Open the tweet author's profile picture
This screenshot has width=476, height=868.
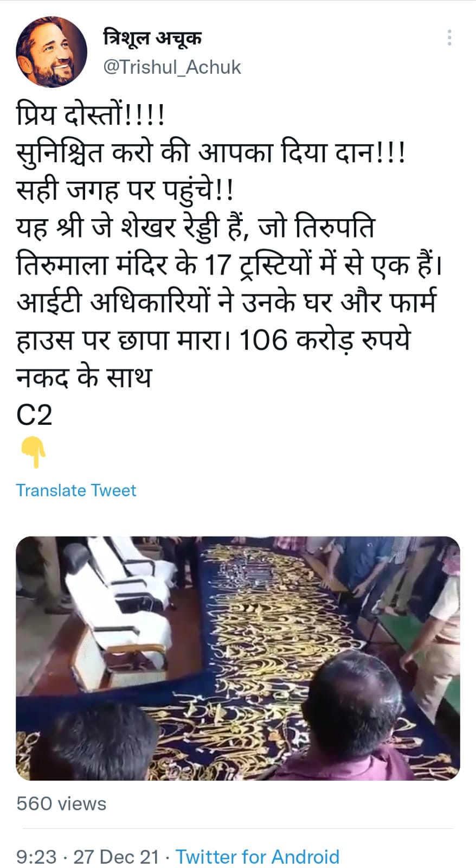point(52,52)
